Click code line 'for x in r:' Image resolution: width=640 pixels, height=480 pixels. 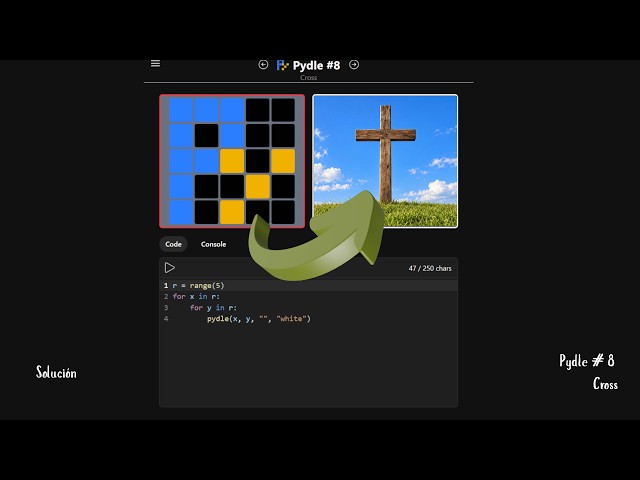pos(196,296)
